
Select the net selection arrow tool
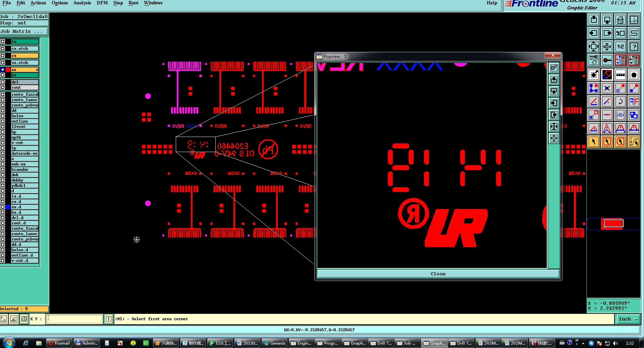634,142
